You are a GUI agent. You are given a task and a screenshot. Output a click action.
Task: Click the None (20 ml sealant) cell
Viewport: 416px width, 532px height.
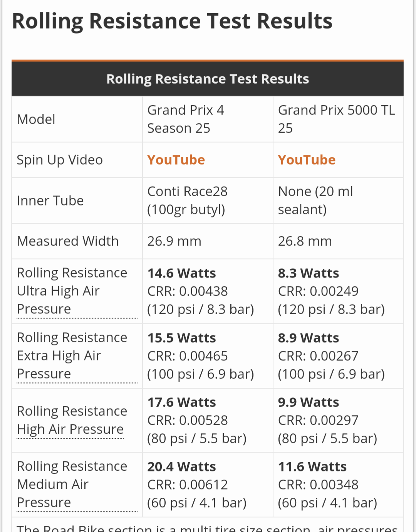(x=315, y=200)
